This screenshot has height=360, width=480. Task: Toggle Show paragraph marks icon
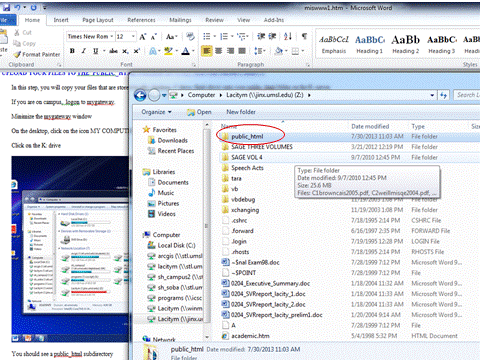(x=304, y=36)
